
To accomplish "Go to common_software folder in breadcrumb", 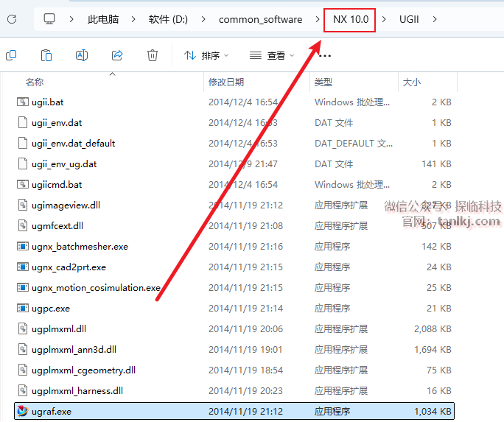I will click(x=260, y=20).
